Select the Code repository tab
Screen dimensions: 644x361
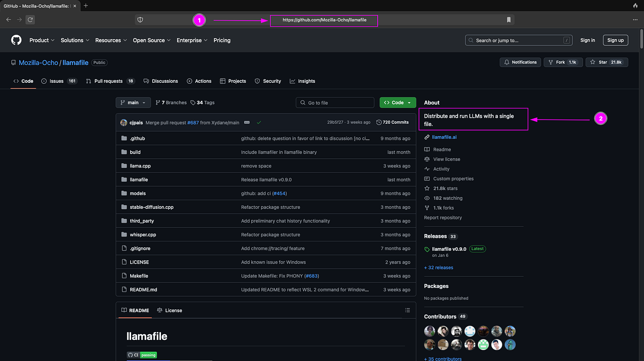pos(23,81)
